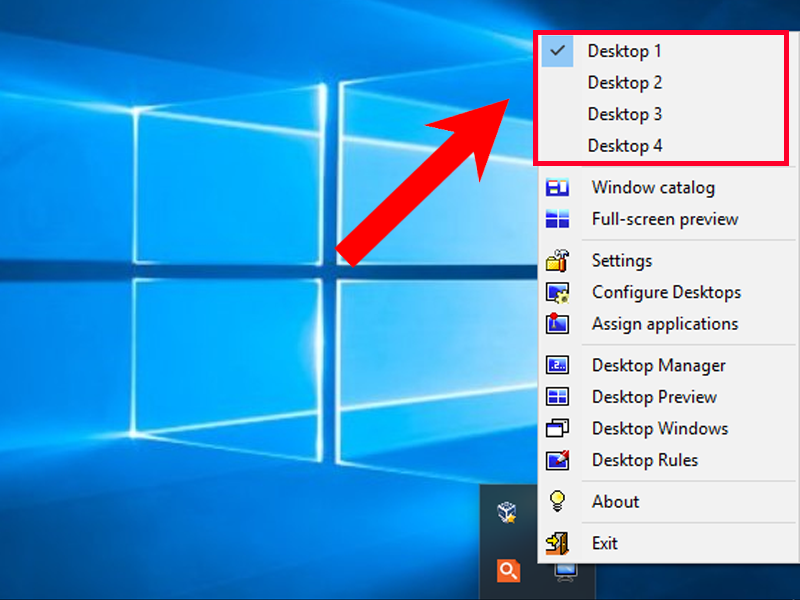Image resolution: width=800 pixels, height=600 pixels.
Task: Click the Full-screen preview grid icon
Action: point(557,219)
